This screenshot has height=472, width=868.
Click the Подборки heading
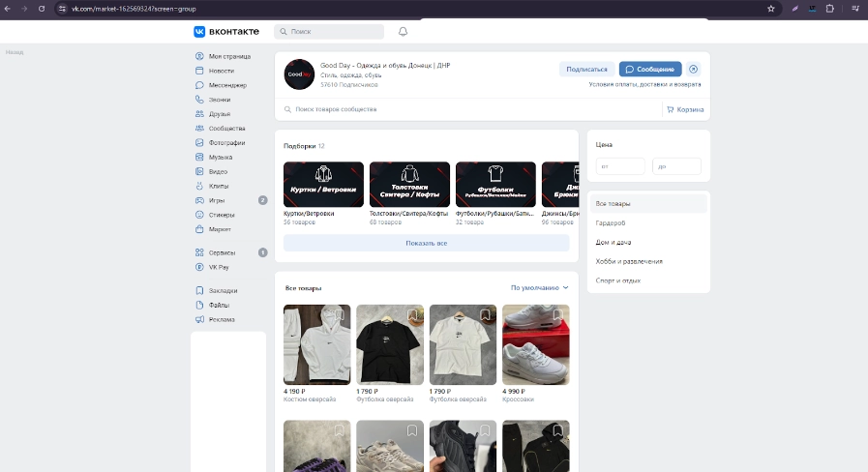[x=299, y=146]
